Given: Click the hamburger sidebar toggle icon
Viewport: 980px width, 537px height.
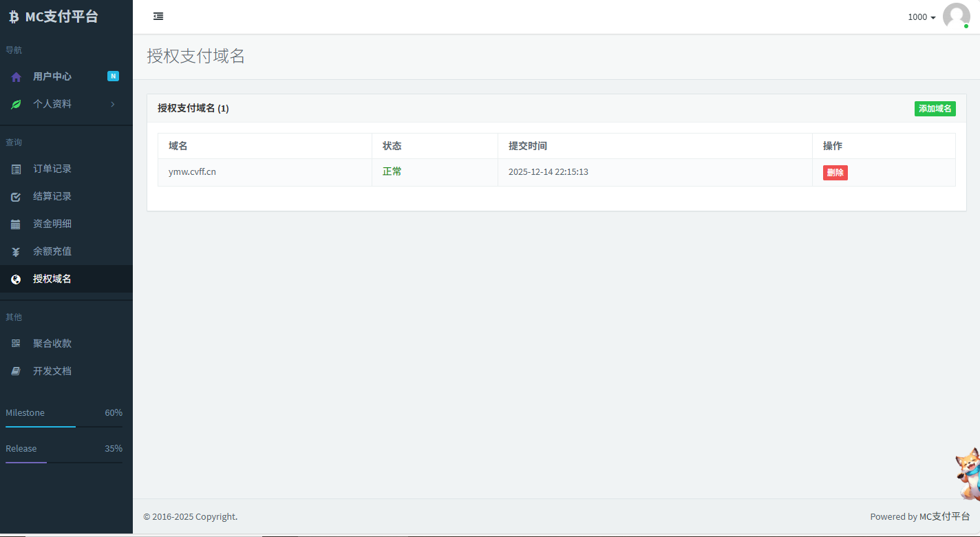Looking at the screenshot, I should [x=158, y=17].
